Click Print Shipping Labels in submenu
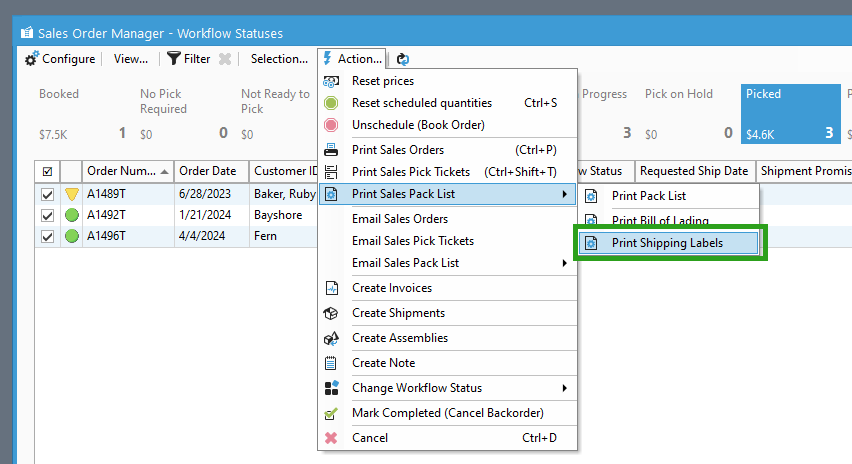The width and height of the screenshot is (852, 464). [667, 243]
